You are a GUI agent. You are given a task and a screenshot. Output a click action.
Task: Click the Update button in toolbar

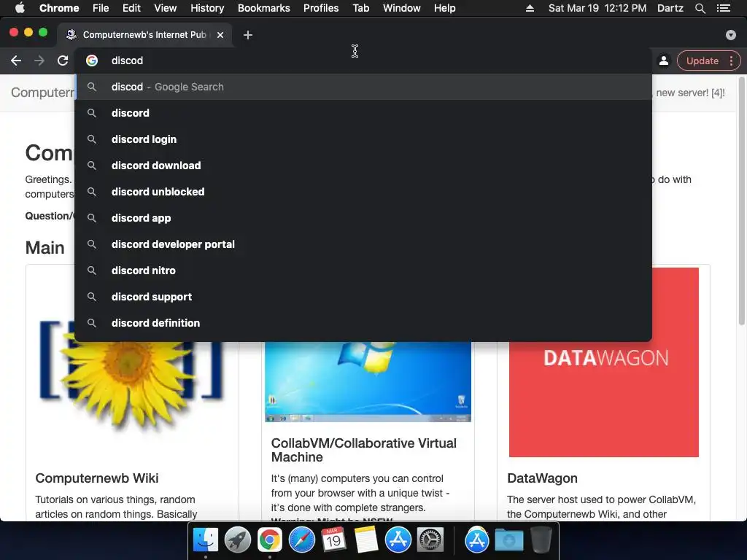703,61
